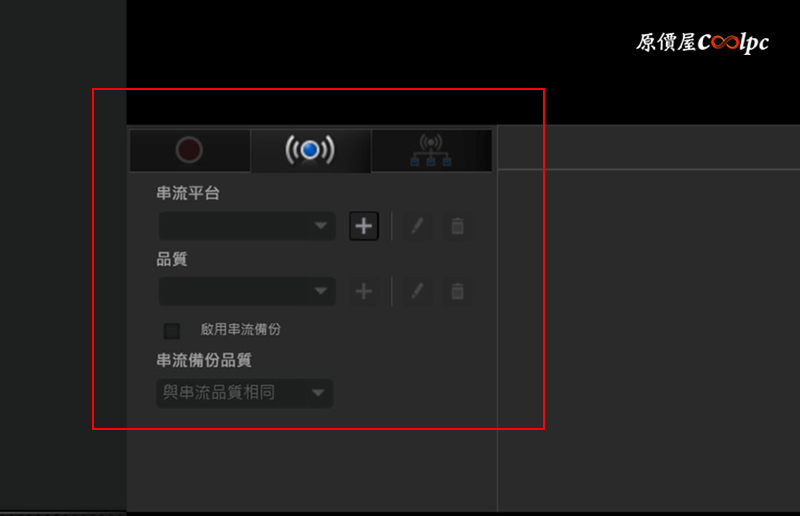Select the blue live streaming broadcast tab
The height and width of the screenshot is (516, 800).
[310, 150]
